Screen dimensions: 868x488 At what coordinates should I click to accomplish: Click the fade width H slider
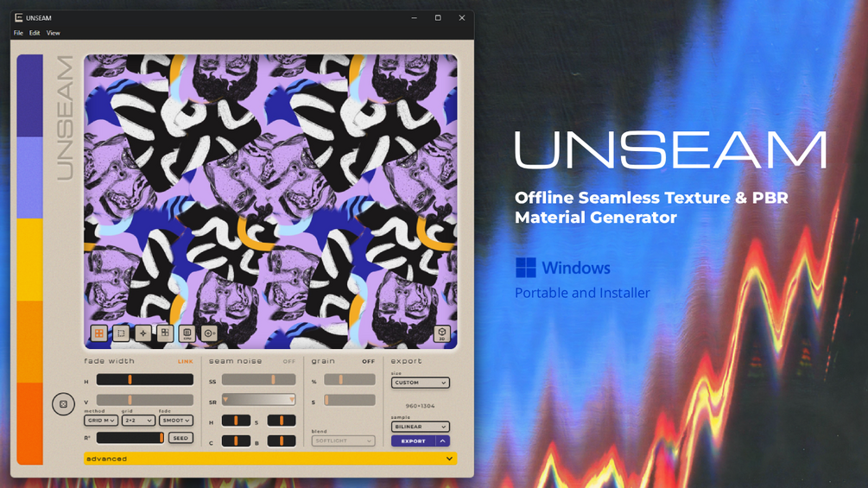tap(145, 379)
